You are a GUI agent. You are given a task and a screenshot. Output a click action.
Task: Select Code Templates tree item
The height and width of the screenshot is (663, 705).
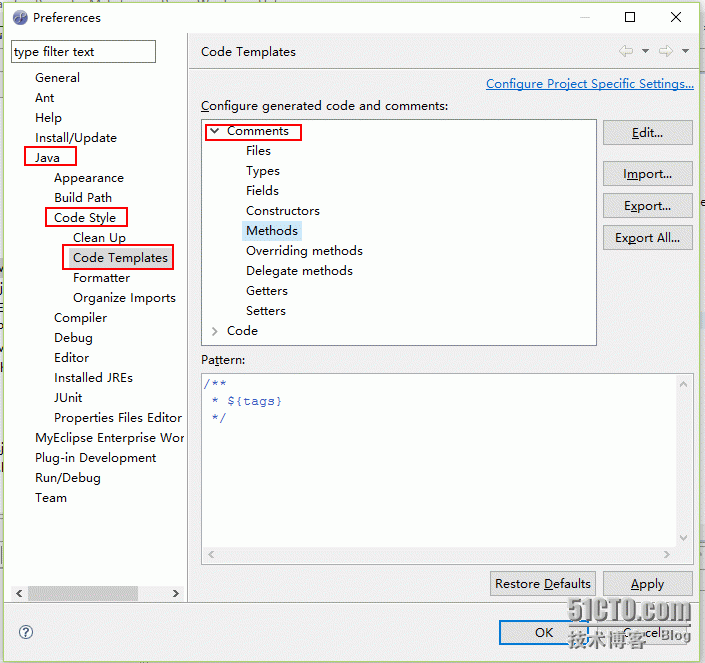click(x=120, y=258)
